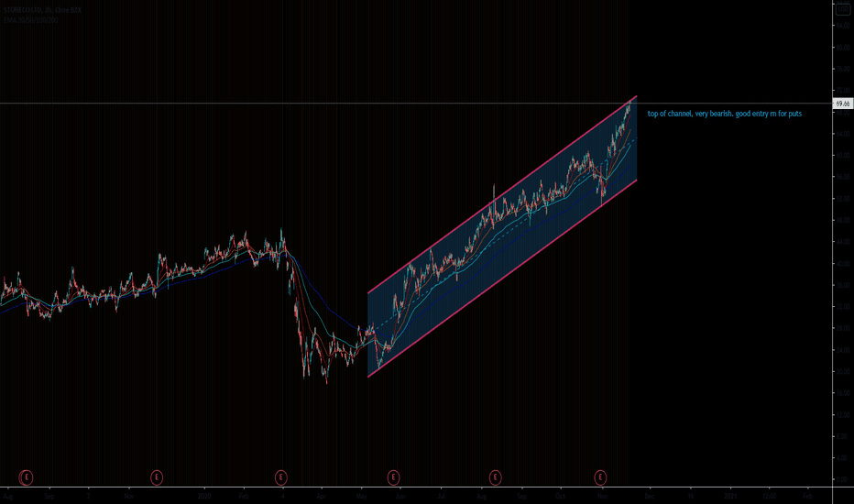Click the earnings marker near August 2020
Screen dimensions: 854x504
pos(495,477)
